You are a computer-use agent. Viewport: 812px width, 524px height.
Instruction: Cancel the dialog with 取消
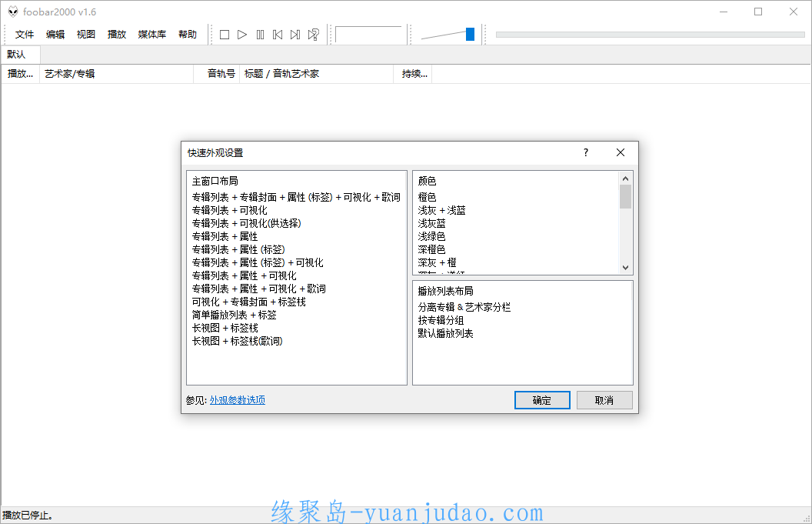[604, 400]
